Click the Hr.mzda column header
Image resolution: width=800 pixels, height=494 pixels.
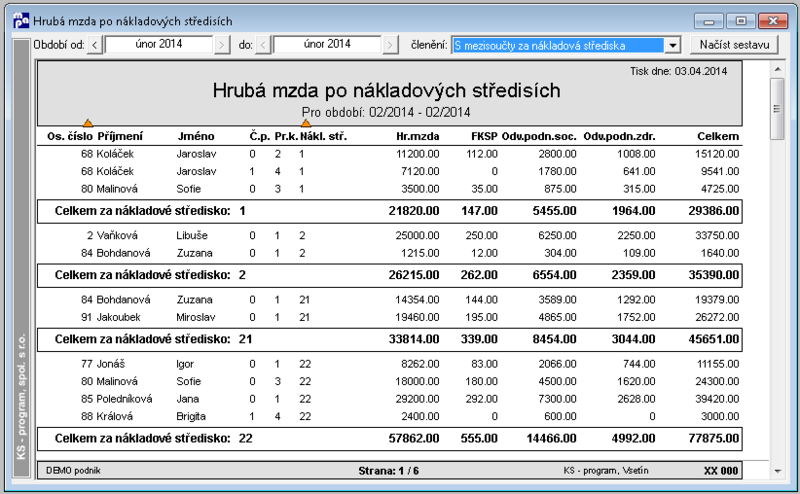point(418,136)
